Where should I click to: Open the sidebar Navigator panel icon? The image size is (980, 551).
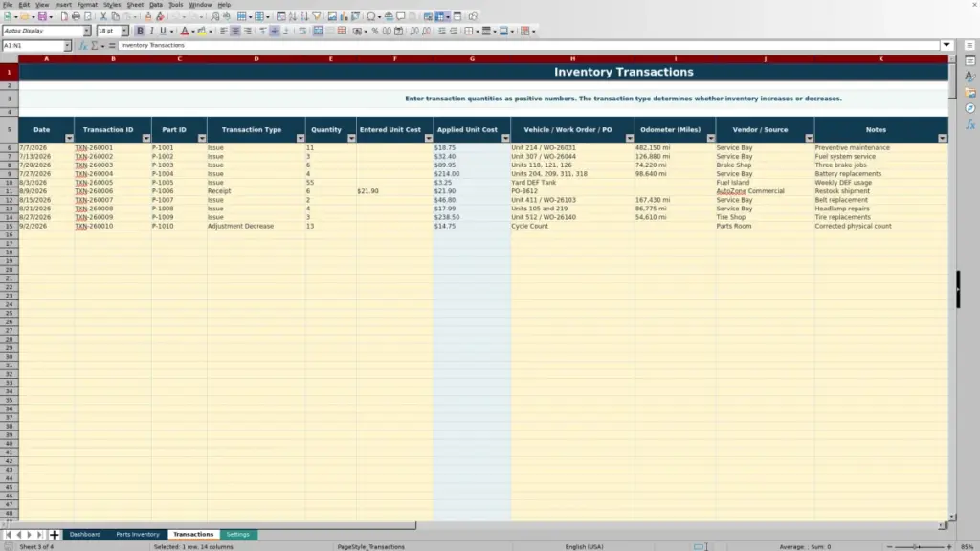click(x=970, y=109)
